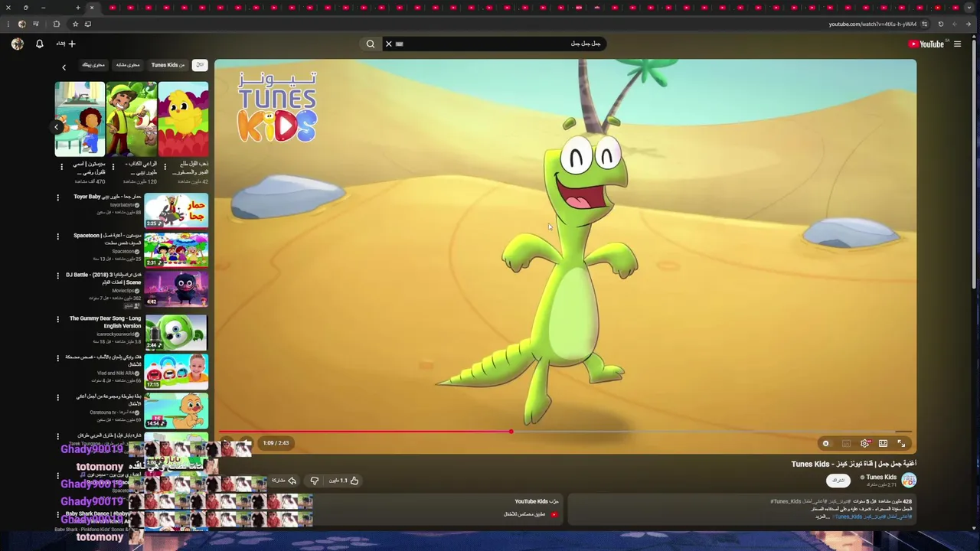
Task: Open options for the 120 million views Short
Action: tap(113, 166)
